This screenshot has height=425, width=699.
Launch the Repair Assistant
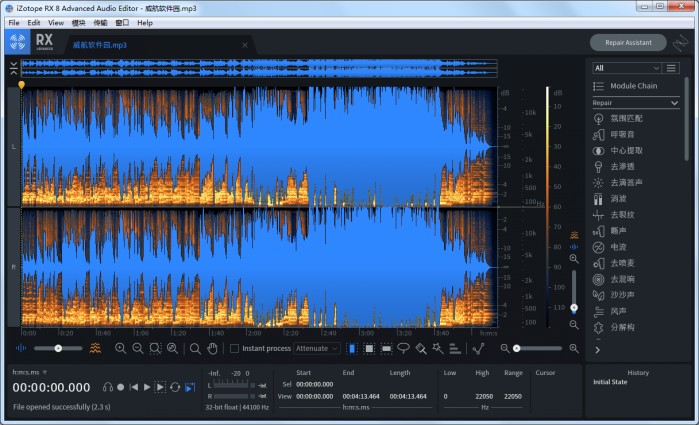(x=628, y=43)
